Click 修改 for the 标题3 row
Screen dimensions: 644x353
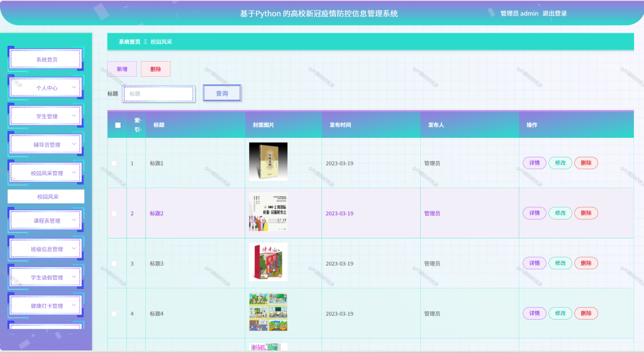tap(560, 263)
